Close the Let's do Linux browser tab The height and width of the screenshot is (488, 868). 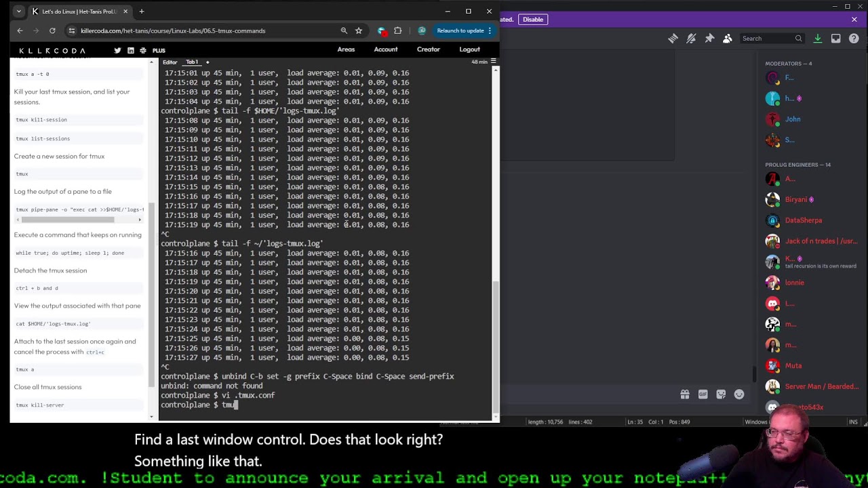click(x=125, y=12)
